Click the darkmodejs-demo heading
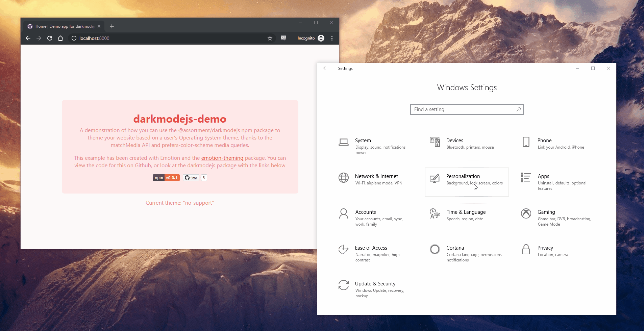This screenshot has width=644, height=331. point(180,119)
